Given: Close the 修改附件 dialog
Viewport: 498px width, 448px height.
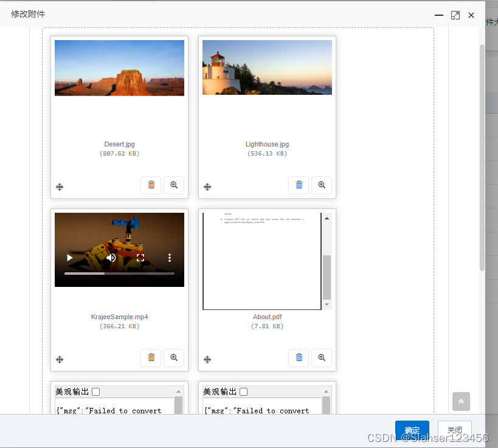Looking at the screenshot, I should pos(471,15).
